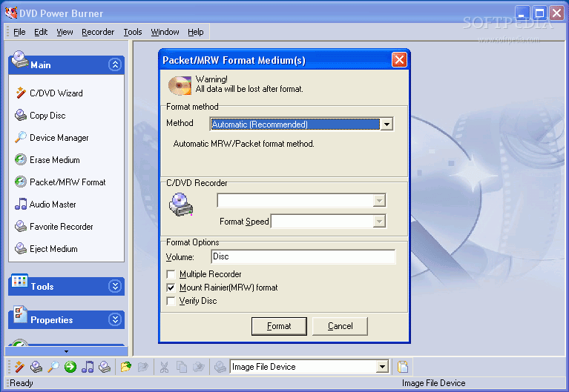Open the Recorder menu
Screen dimensions: 569x392
(x=98, y=32)
